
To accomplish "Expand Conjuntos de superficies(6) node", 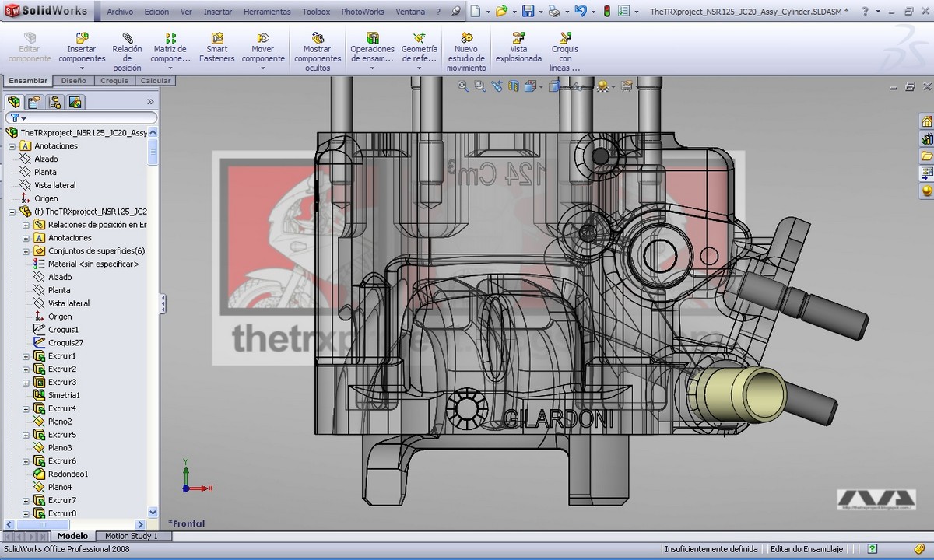I will pyautogui.click(x=26, y=251).
